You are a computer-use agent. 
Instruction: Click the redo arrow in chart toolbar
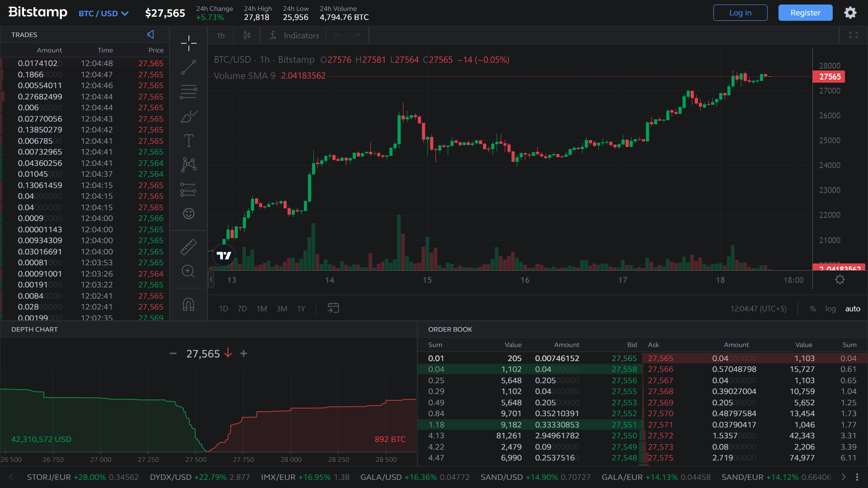point(357,35)
